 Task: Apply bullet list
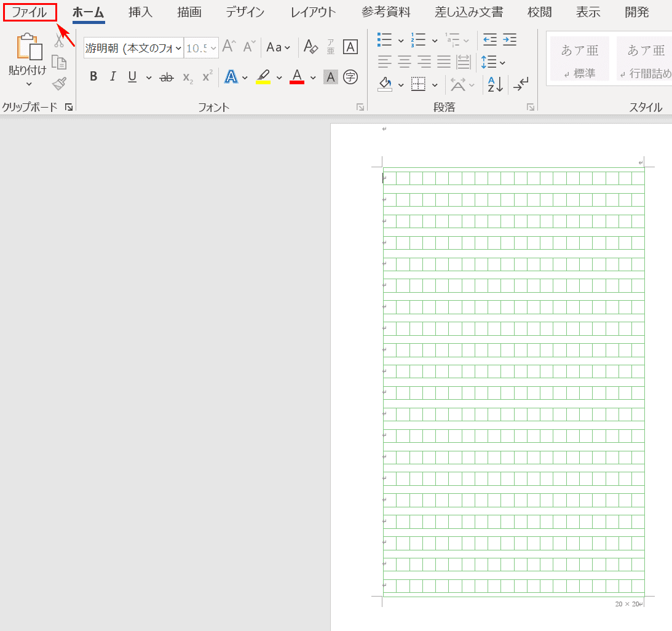[x=384, y=40]
